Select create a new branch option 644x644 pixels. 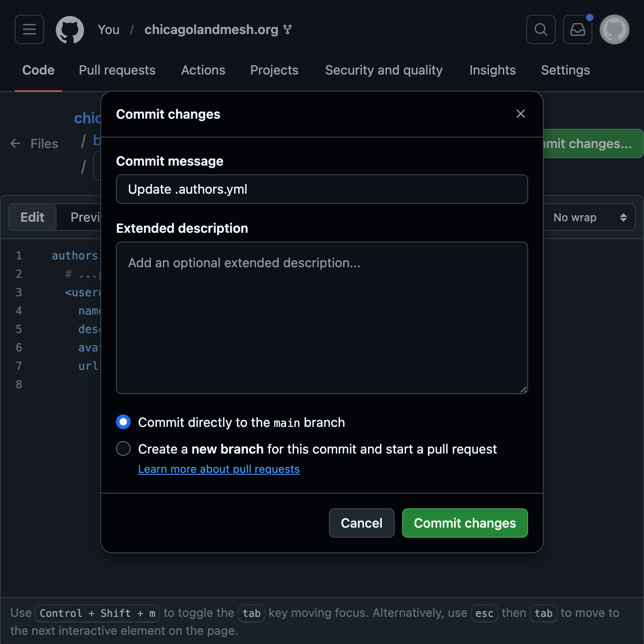click(123, 448)
